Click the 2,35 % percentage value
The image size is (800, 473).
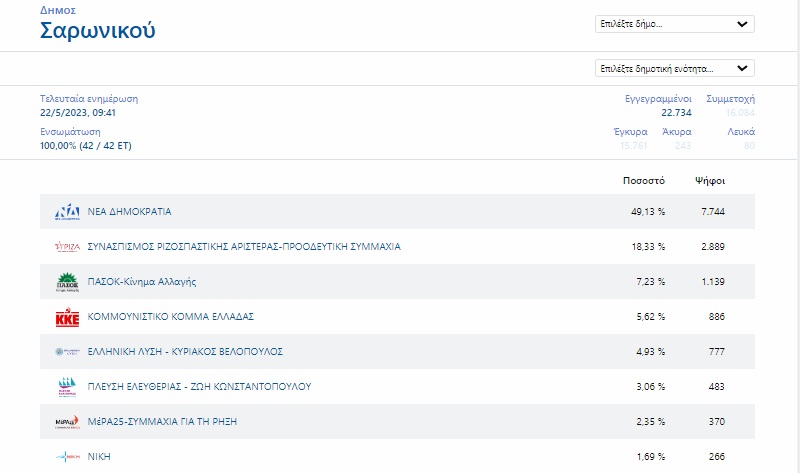click(651, 422)
